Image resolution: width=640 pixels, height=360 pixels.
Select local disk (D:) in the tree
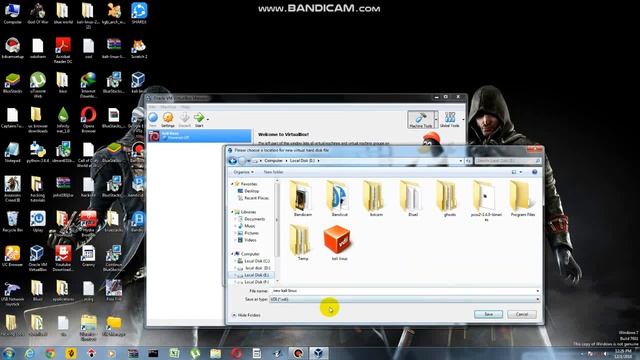tap(253, 268)
